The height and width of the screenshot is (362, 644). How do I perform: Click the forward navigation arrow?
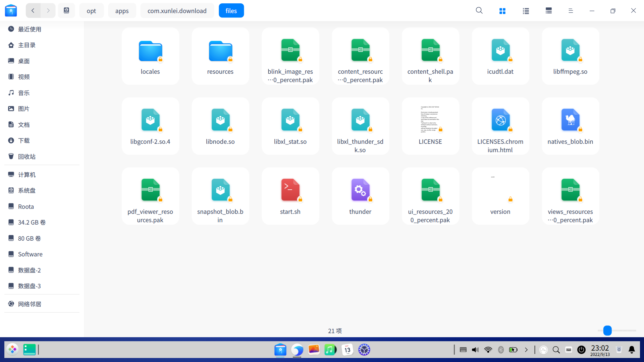point(48,11)
